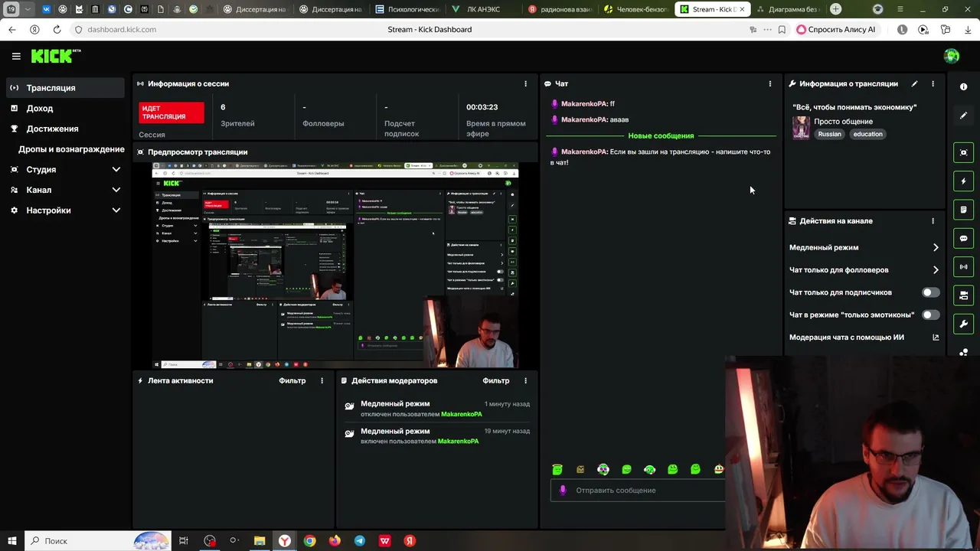This screenshot has width=980, height=551.
Task: Edit stream info with the pencil in panel header
Action: [x=914, y=83]
